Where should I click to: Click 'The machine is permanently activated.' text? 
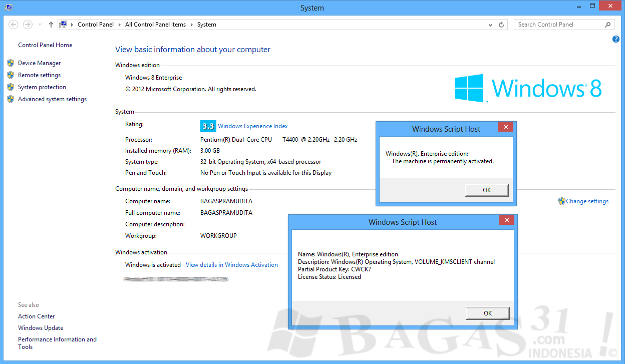click(443, 161)
